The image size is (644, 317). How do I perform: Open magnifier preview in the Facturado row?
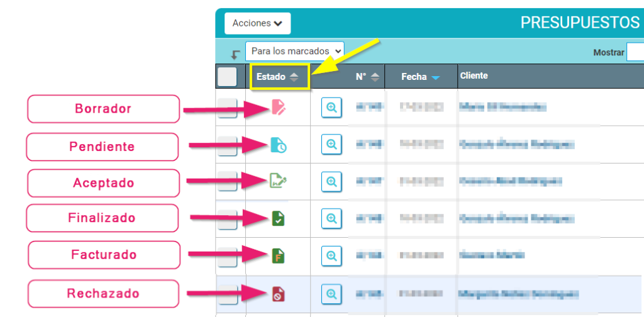(x=331, y=256)
